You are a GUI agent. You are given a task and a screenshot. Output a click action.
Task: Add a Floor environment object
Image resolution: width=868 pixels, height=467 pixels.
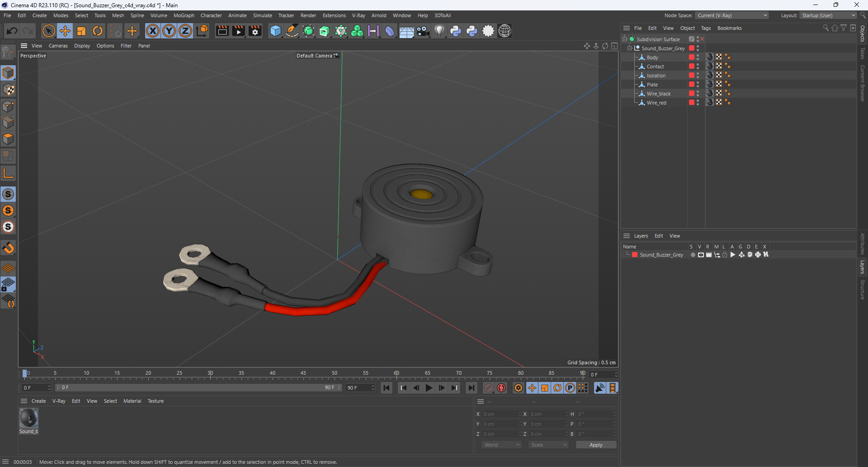pyautogui.click(x=406, y=31)
